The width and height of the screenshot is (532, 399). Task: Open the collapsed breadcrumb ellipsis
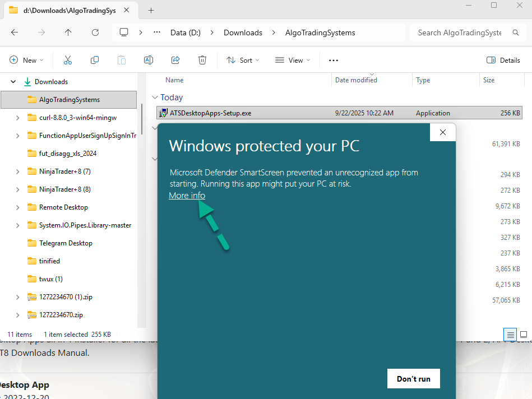click(157, 33)
